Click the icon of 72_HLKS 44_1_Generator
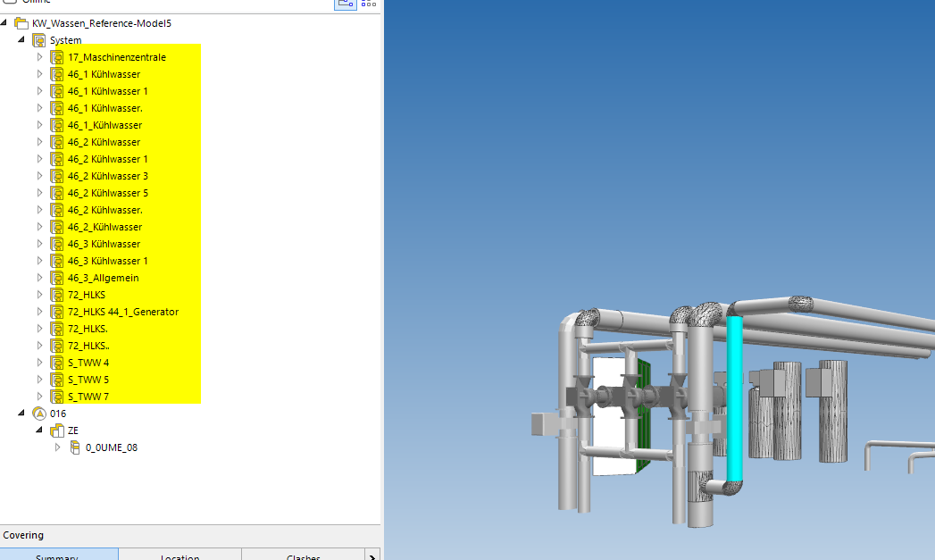The image size is (935, 560). click(x=57, y=312)
